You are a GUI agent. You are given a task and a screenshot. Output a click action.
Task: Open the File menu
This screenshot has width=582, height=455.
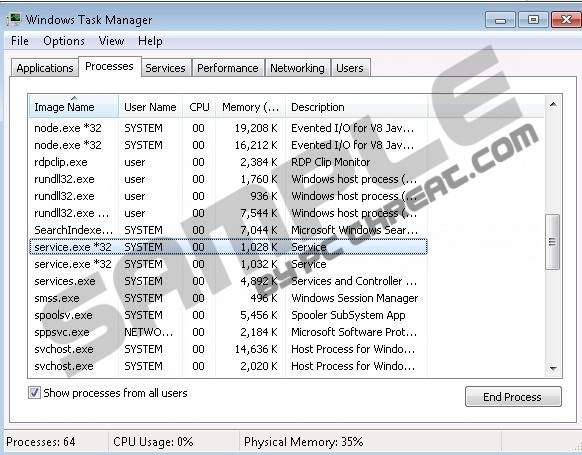20,41
